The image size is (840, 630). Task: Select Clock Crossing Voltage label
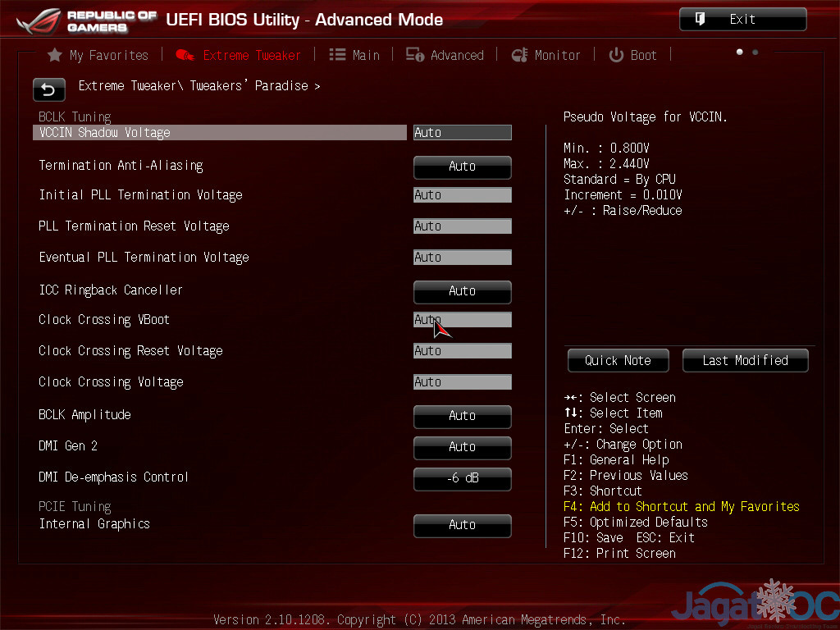pos(111,382)
